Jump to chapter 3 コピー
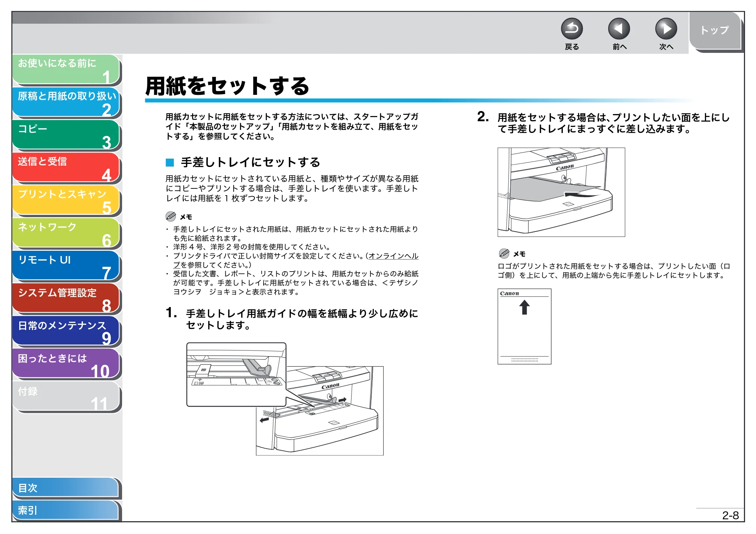The image size is (756, 534). [66, 135]
